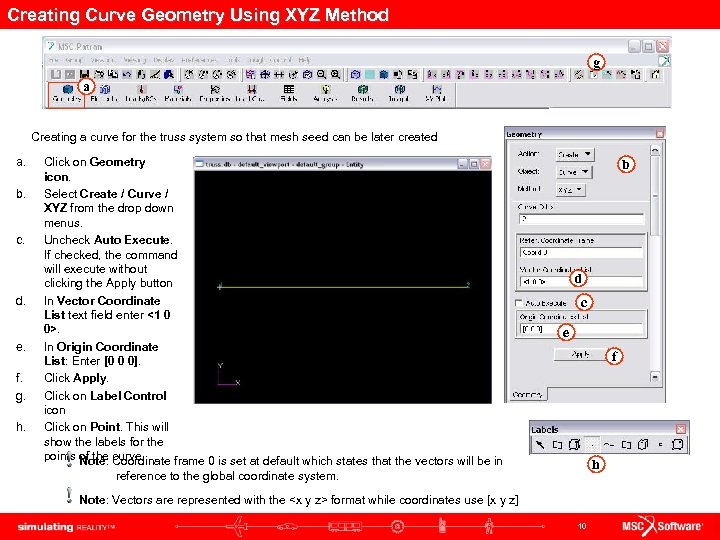Close the Geometry panel
This screenshot has width=720, height=540.
pos(660,134)
